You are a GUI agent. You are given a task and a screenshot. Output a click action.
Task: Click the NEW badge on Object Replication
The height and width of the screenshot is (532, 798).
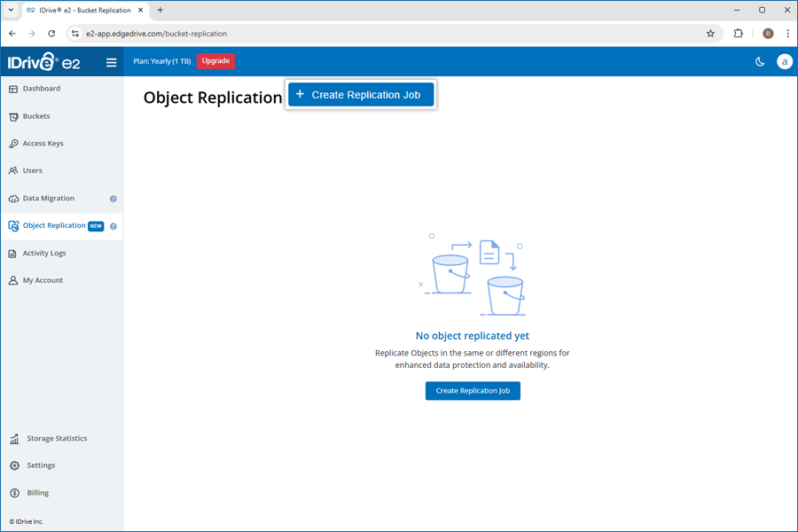96,226
